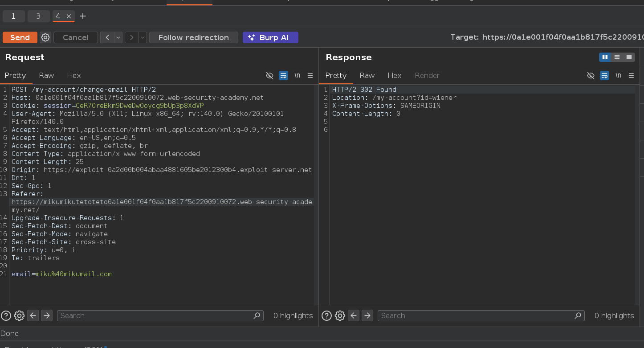The height and width of the screenshot is (348, 644).
Task: Click the Location: /my-account?id=wiener header
Action: point(394,98)
